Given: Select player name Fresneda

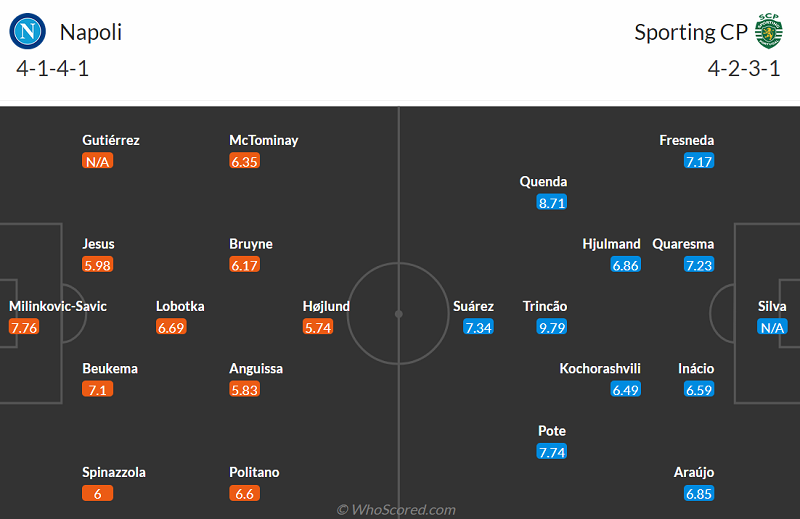Looking at the screenshot, I should click(x=687, y=140).
